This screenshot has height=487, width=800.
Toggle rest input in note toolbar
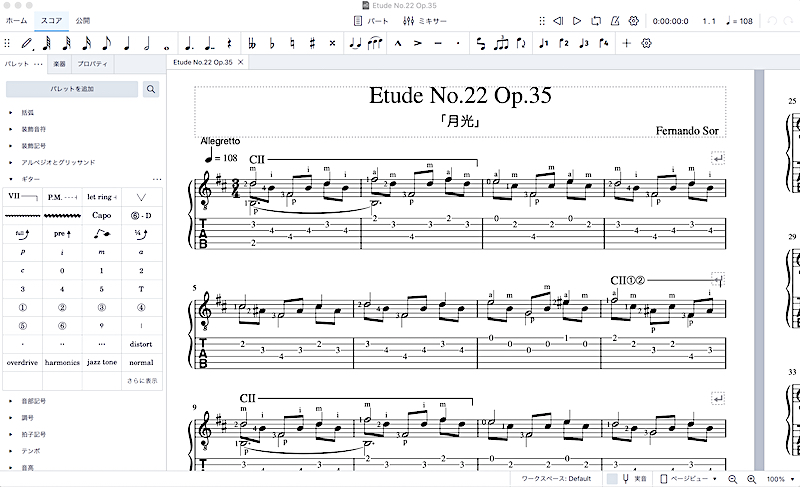tap(229, 44)
